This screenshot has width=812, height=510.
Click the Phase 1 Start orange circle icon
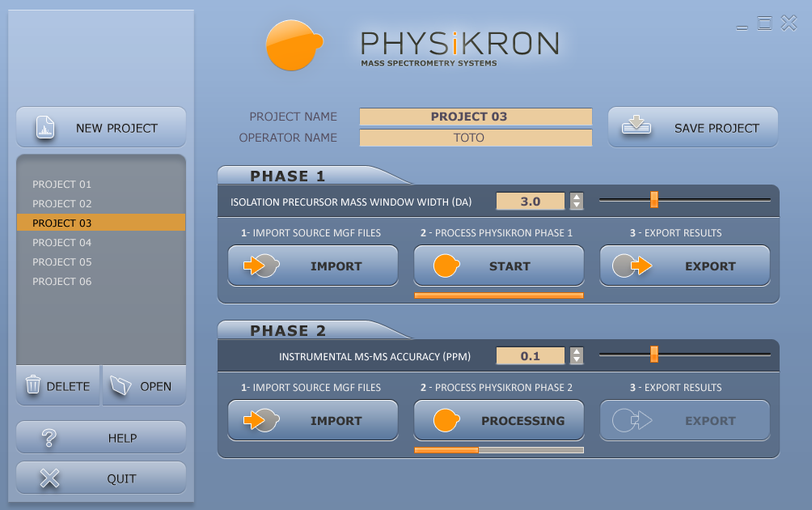pos(446,266)
